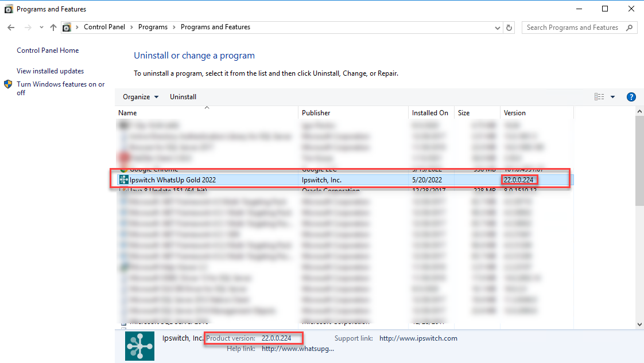The height and width of the screenshot is (363, 644).
Task: Open Control Panel Home
Action: tap(48, 50)
